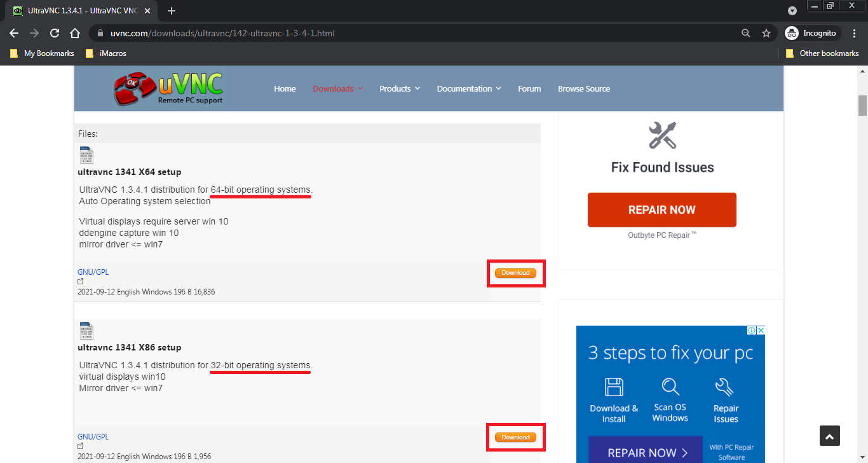Viewport: 868px width, 463px height.
Task: Click the '3 steps to fix your pc' headline
Action: [671, 353]
